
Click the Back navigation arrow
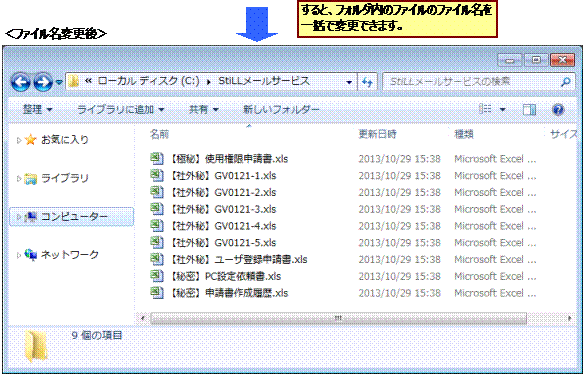click(20, 82)
